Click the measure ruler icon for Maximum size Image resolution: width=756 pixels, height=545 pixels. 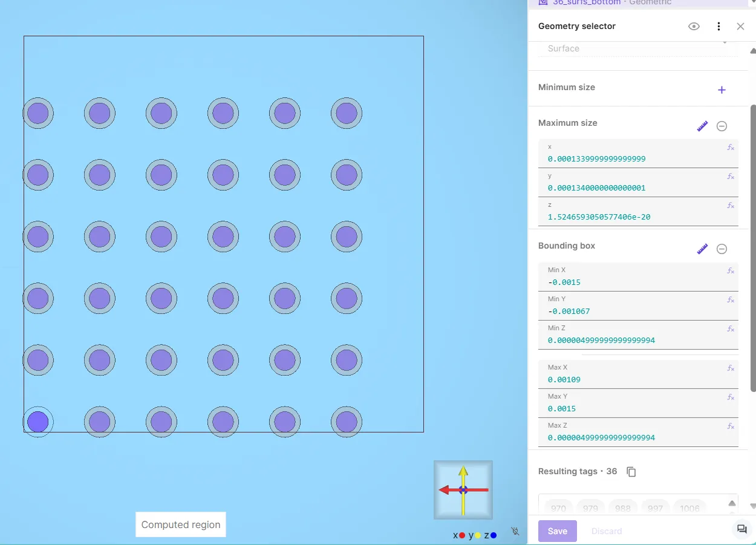(702, 126)
